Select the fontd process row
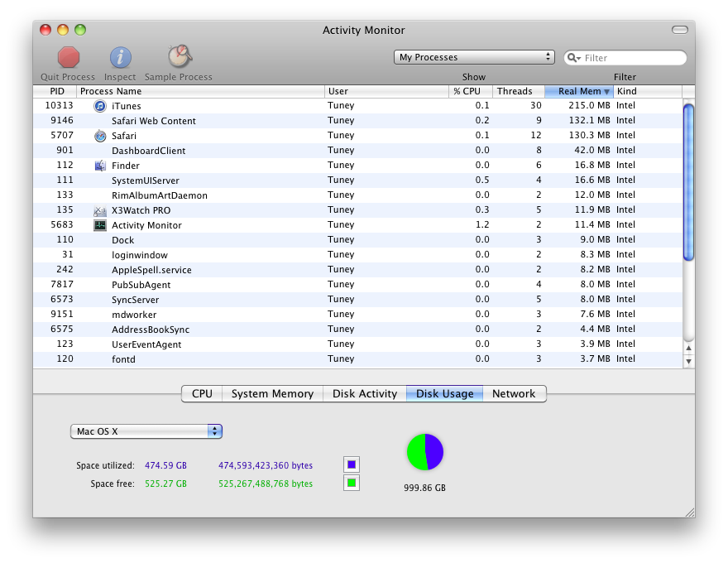Viewport: 728px width, 563px height. pos(357,359)
